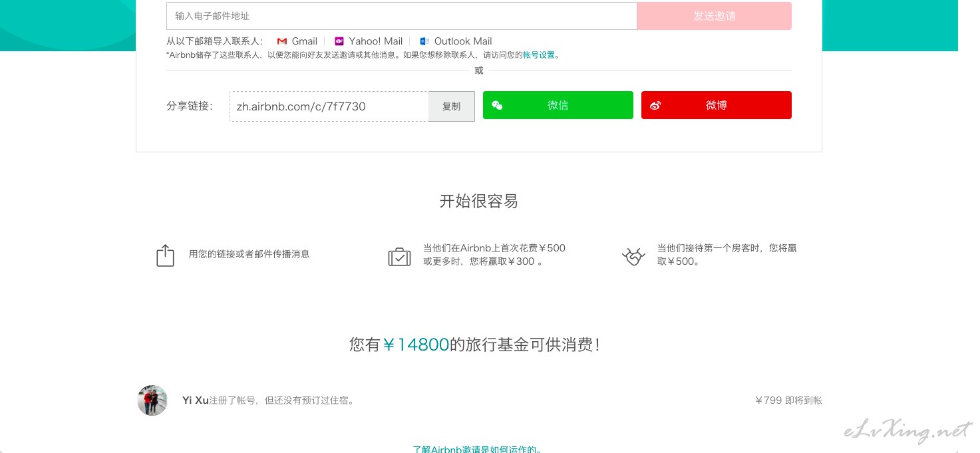The image size is (980, 453).
Task: Click the 发送邀请 button
Action: pos(715,16)
